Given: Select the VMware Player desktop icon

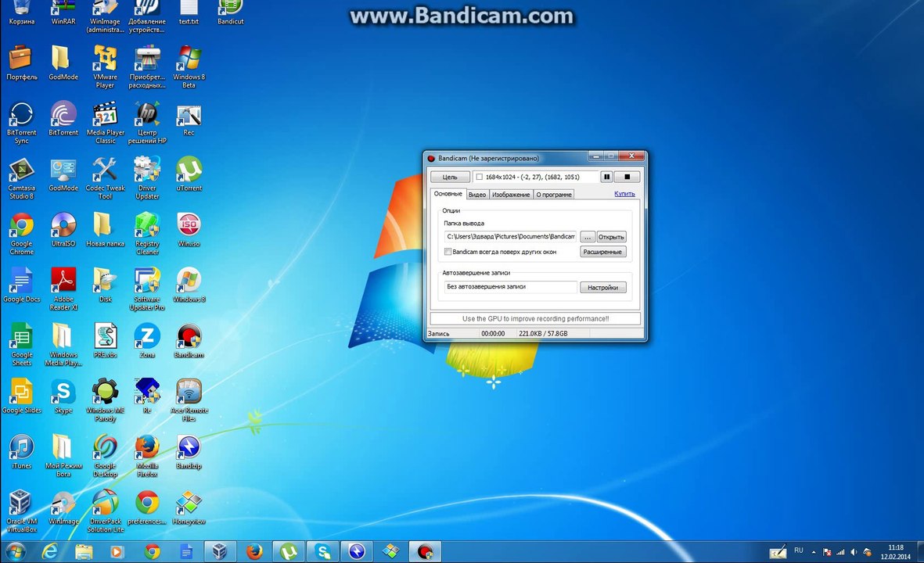Looking at the screenshot, I should (x=105, y=66).
